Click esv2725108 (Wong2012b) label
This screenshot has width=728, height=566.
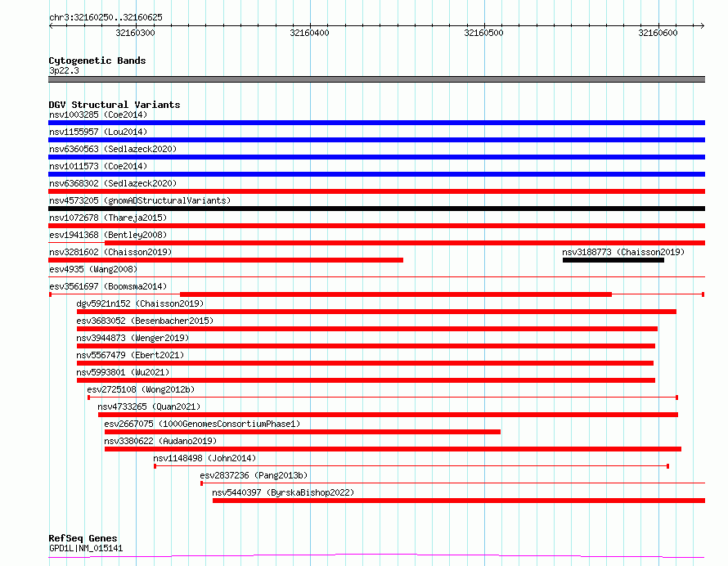pyautogui.click(x=141, y=389)
